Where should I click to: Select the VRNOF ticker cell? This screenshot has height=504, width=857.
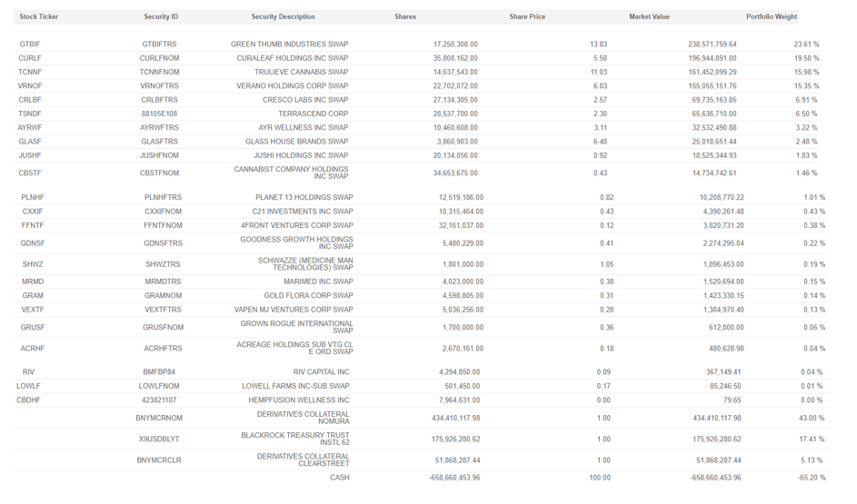(29, 85)
